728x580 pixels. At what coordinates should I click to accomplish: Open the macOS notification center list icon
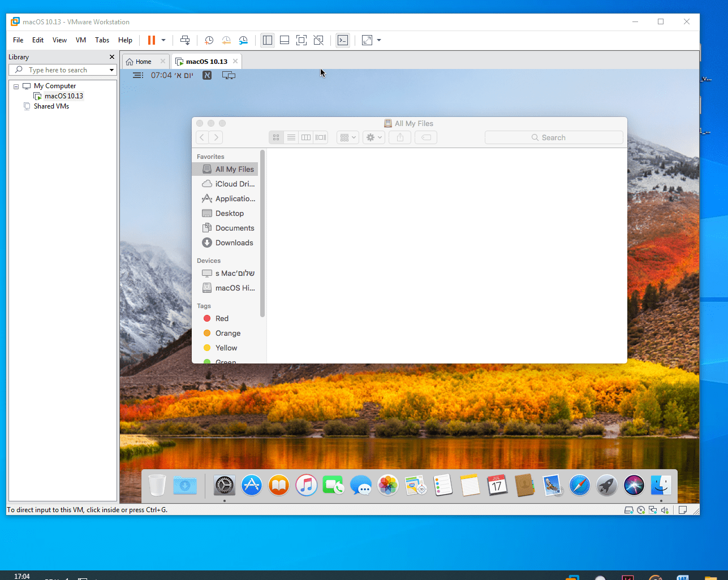tap(138, 75)
